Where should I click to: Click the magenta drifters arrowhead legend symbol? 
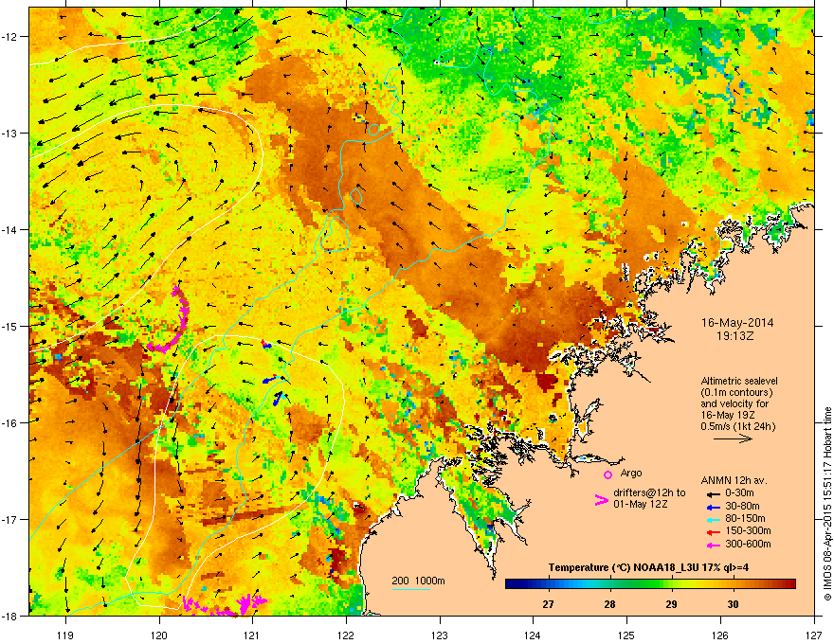point(601,500)
